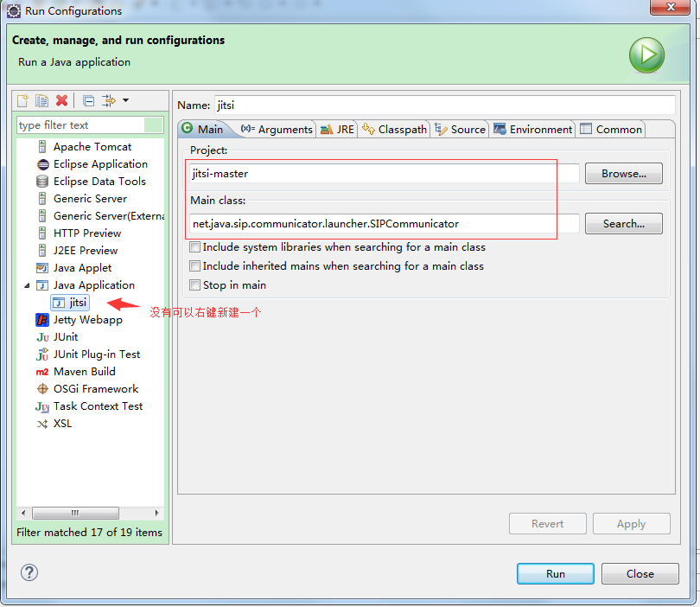Viewport: 700px width, 607px height.
Task: Click the jitsi configuration icon
Action: [x=59, y=303]
